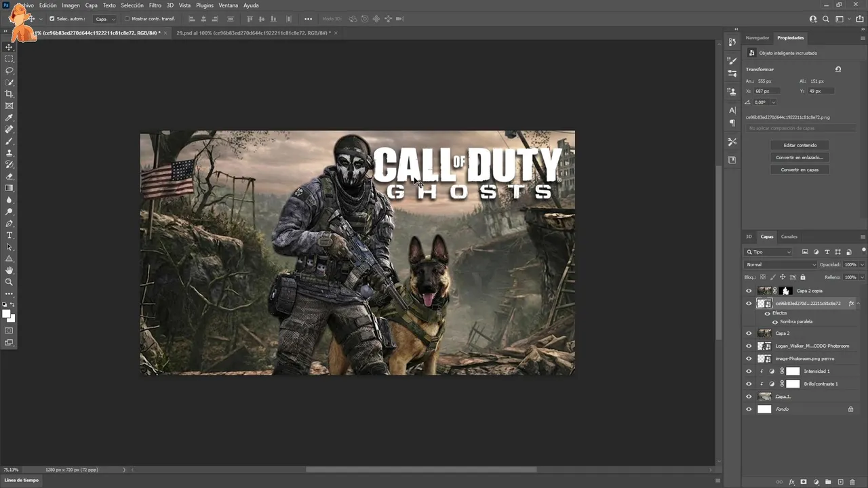The width and height of the screenshot is (868, 488).
Task: Toggle visibility of Brillo/contraste 1 layer
Action: [x=749, y=384]
